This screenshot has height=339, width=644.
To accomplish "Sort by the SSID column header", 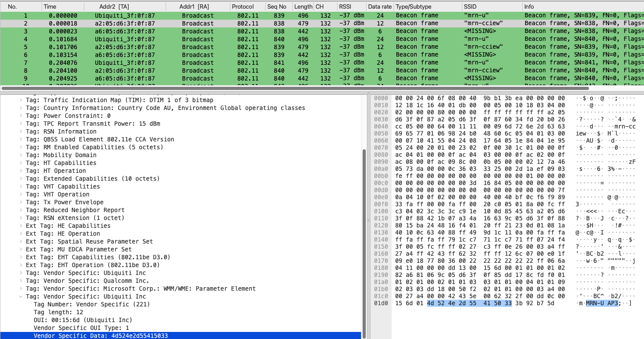I will pos(470,7).
